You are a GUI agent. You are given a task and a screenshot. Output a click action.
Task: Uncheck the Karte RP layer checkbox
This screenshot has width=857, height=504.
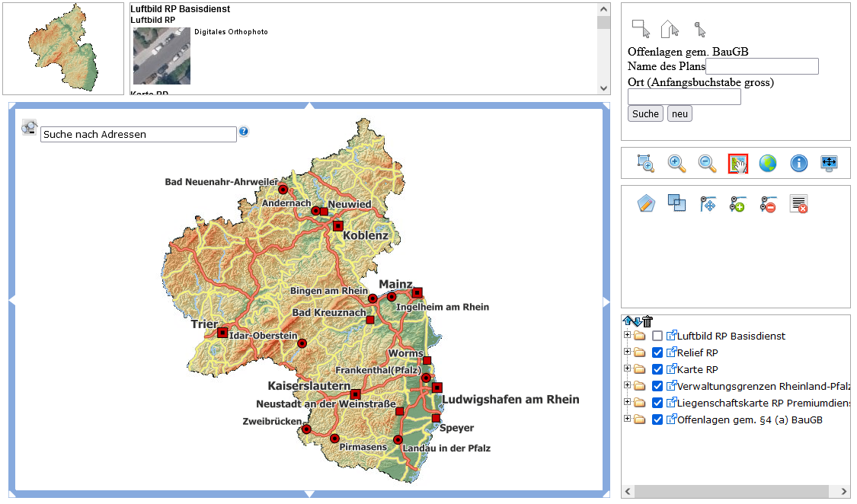[x=657, y=370]
